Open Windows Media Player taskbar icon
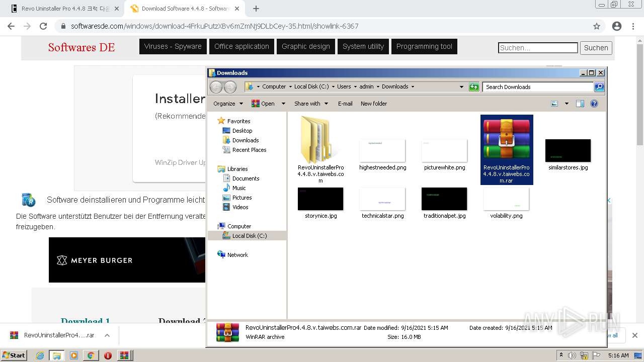Screen dimensions: 644x362 point(74,355)
